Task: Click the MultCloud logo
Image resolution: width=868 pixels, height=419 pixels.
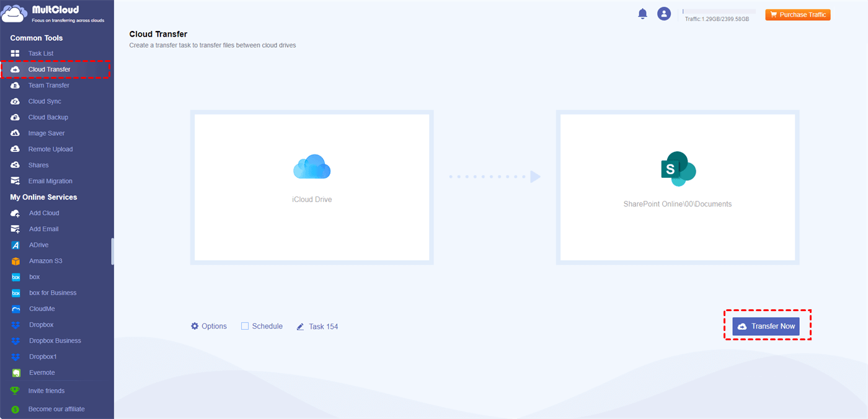Action: pos(53,14)
